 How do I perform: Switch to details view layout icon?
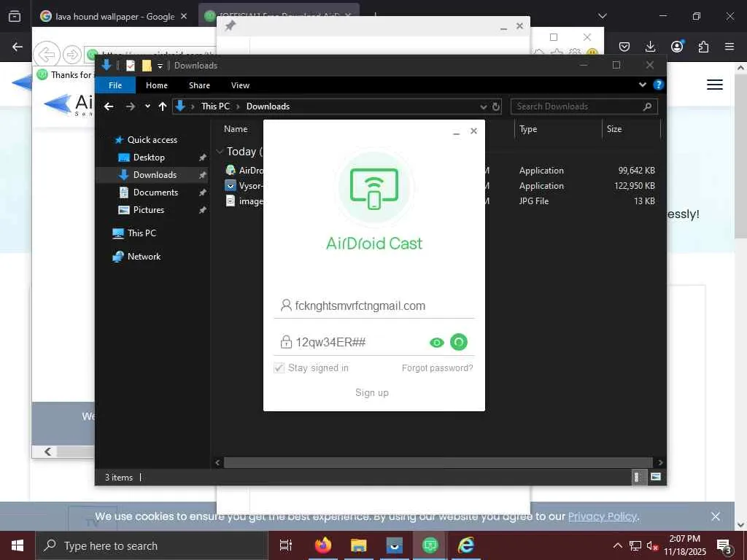[638, 477]
